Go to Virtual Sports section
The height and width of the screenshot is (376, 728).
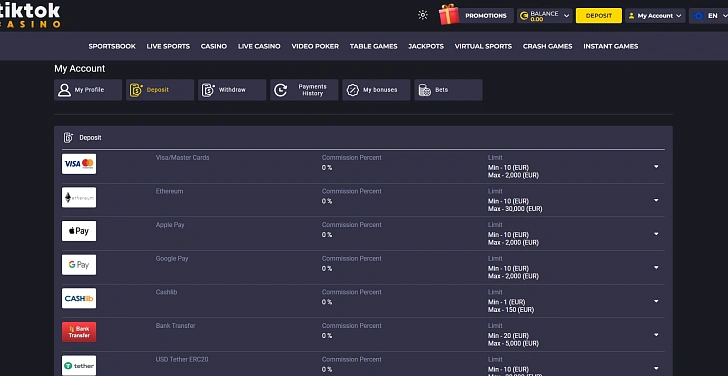pyautogui.click(x=483, y=46)
